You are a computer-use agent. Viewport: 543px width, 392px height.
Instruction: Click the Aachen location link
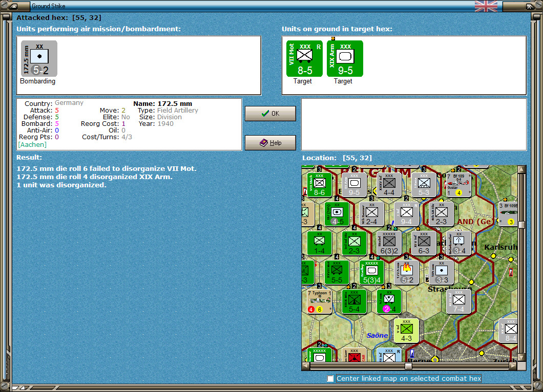pyautogui.click(x=32, y=145)
